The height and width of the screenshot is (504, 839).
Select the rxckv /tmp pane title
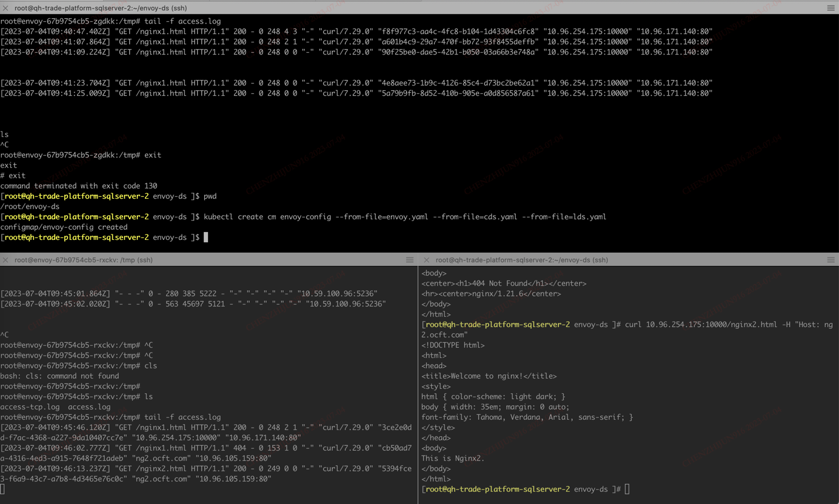point(83,260)
